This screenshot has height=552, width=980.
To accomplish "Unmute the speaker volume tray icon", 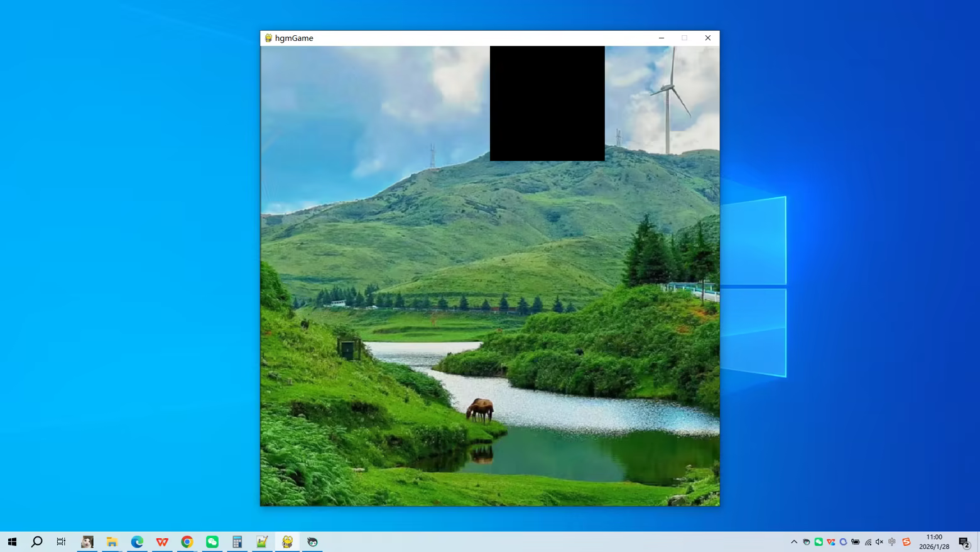I will (x=879, y=541).
